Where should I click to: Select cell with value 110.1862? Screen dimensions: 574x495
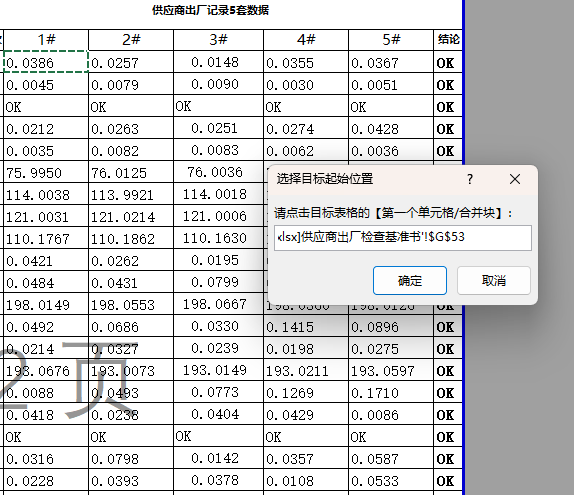click(131, 238)
